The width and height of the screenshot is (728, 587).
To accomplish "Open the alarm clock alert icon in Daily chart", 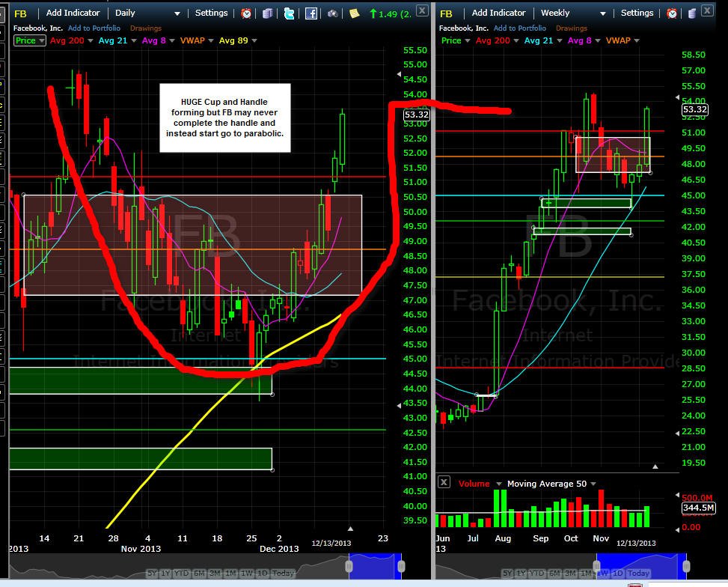I will 246,13.
